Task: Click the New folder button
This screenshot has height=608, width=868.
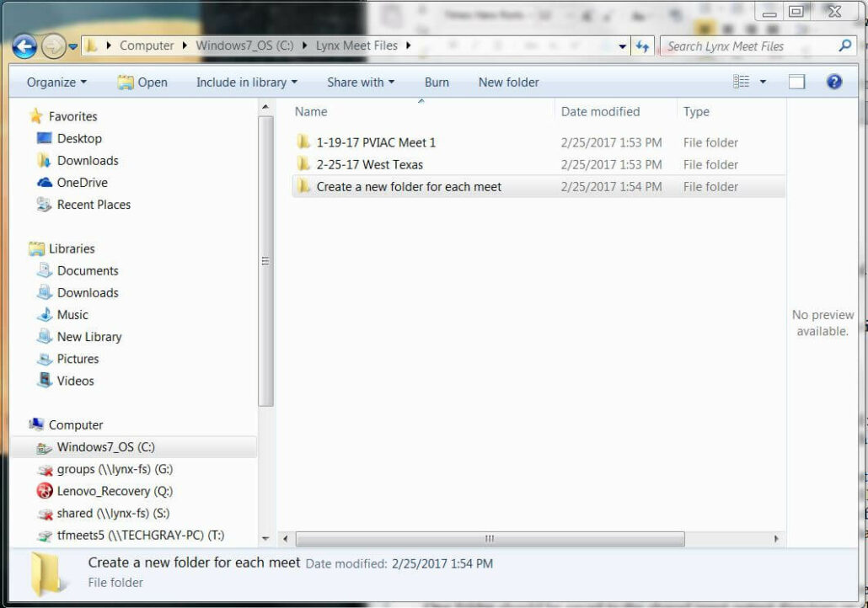Action: pos(508,82)
